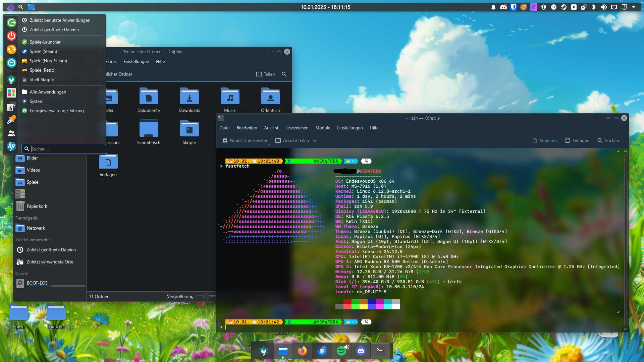
Task: Launch Firefox from the dock
Action: click(302, 351)
